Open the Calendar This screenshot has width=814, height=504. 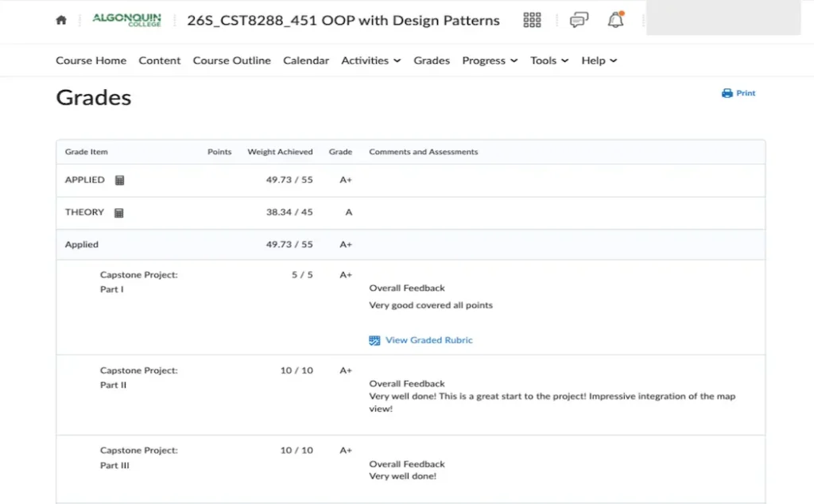pyautogui.click(x=306, y=60)
